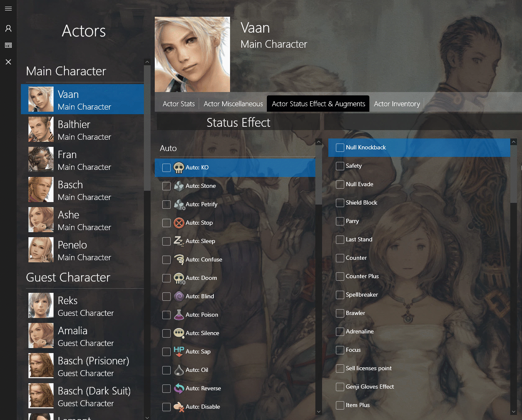Viewport: 522px width, 420px height.
Task: Enable Sell licenses point checkbox
Action: [340, 369]
